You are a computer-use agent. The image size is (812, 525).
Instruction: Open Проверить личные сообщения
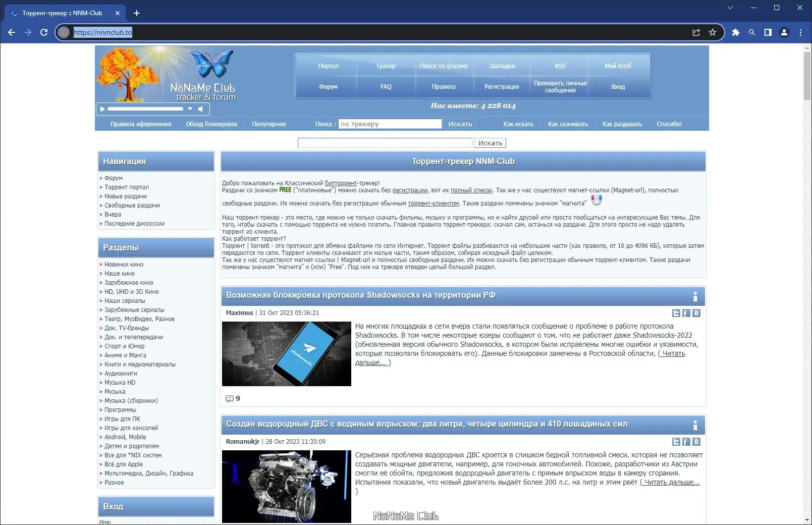pyautogui.click(x=560, y=87)
